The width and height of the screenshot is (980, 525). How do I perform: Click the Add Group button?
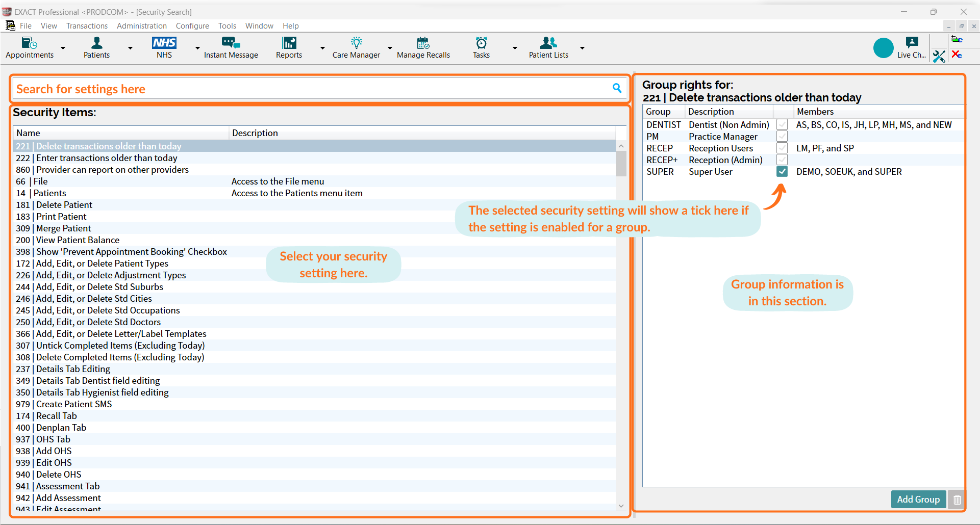tap(918, 500)
